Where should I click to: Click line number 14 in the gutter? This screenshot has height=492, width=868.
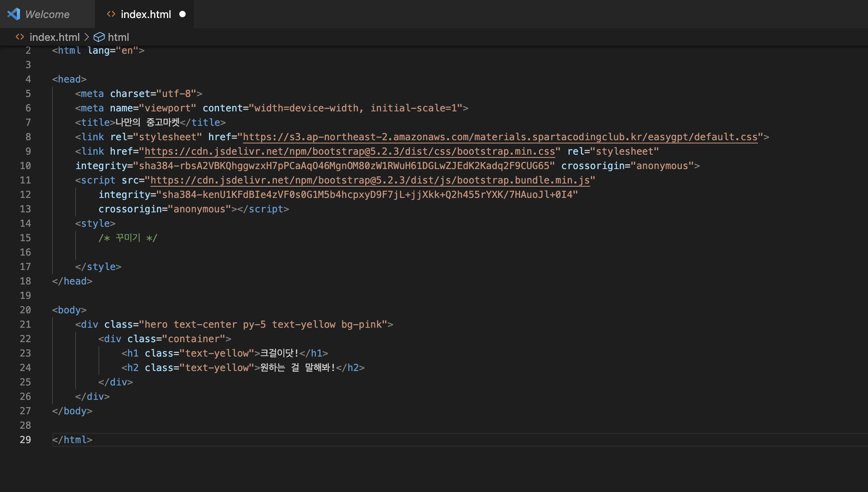(x=25, y=224)
